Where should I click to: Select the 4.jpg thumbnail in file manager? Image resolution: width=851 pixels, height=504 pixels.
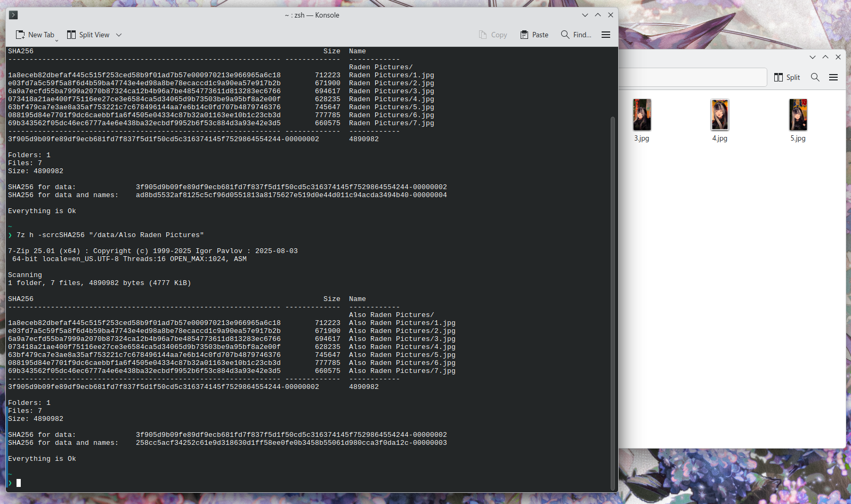tap(720, 115)
